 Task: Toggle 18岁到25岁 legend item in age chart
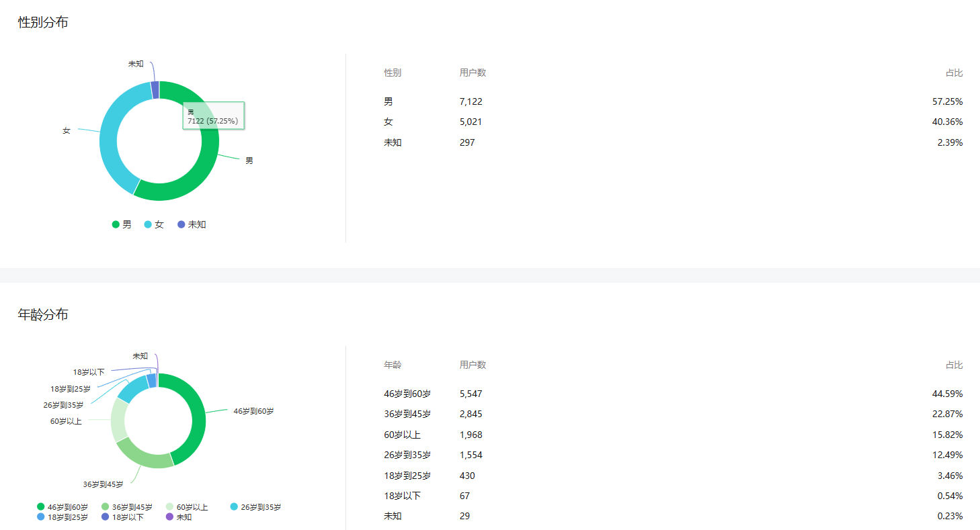[x=63, y=517]
